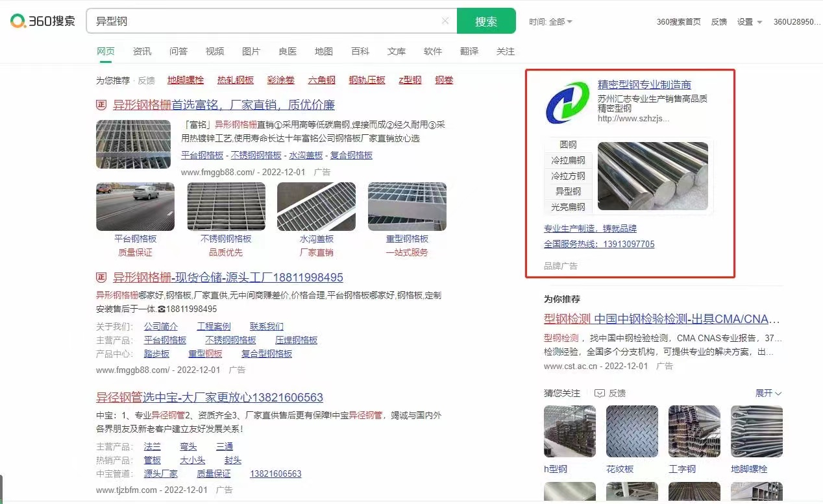Open 全国服务热线:13913097705 link
823x504 pixels.
[599, 245]
